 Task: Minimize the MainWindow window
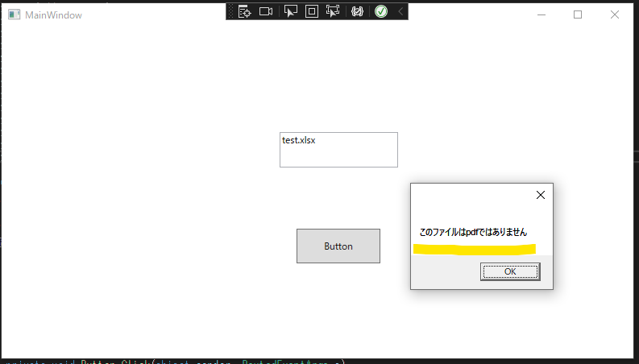(x=541, y=14)
